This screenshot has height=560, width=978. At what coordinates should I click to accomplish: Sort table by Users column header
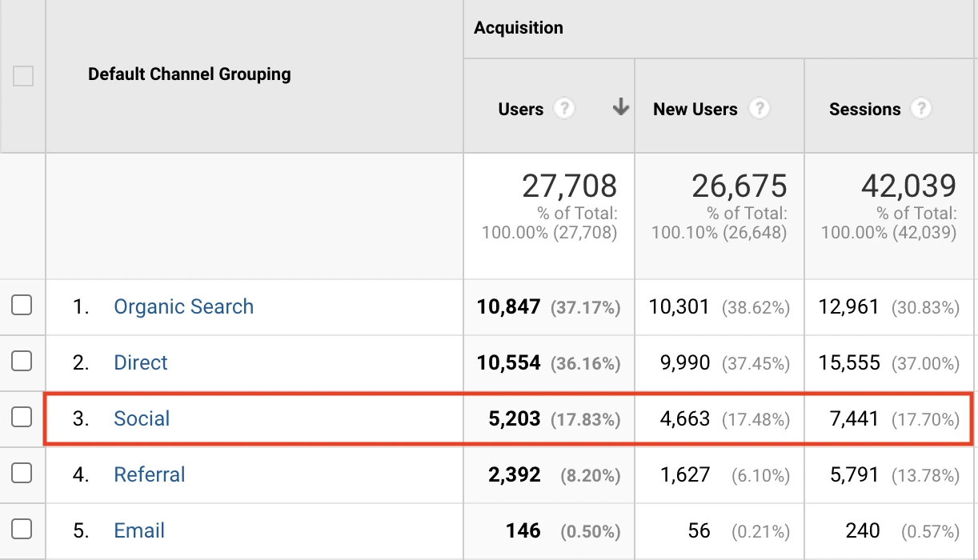pos(520,110)
